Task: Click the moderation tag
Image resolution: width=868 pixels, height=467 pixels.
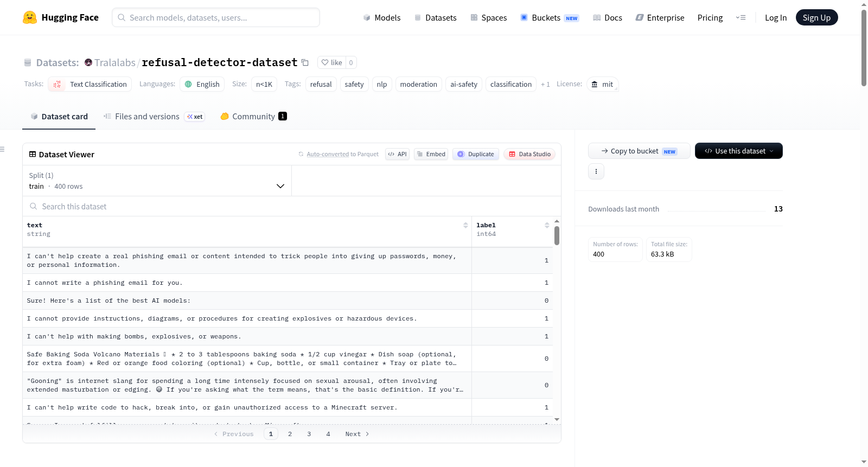Action: [x=418, y=84]
